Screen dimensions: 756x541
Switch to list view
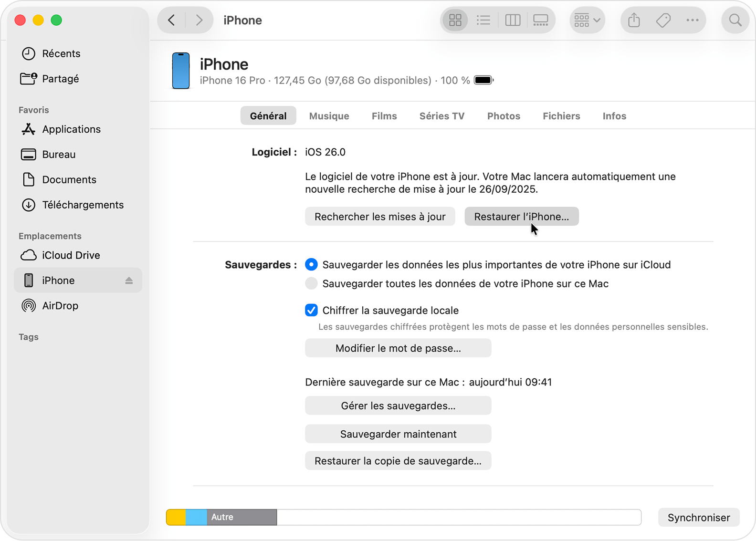(x=483, y=20)
